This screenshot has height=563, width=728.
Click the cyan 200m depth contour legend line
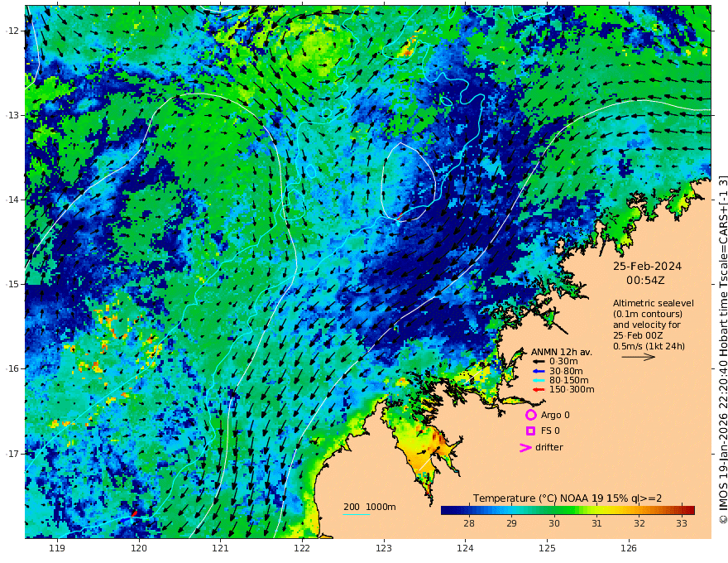356,515
